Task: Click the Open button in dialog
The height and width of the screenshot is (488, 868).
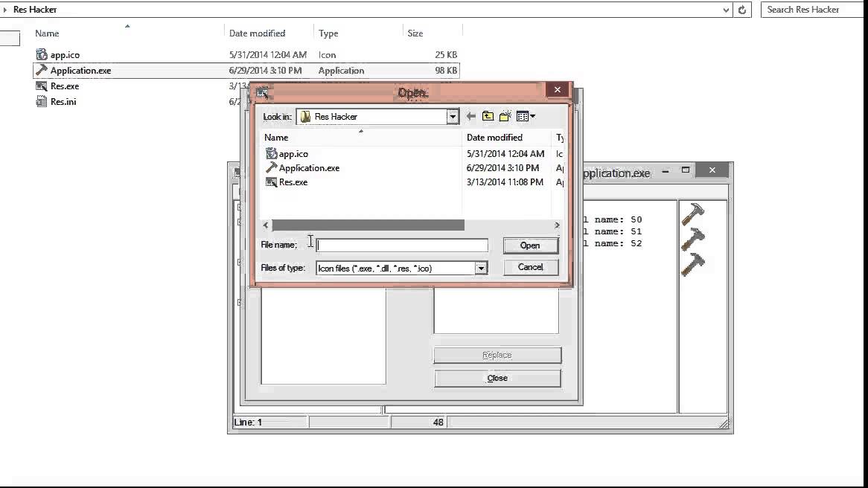Action: click(530, 245)
